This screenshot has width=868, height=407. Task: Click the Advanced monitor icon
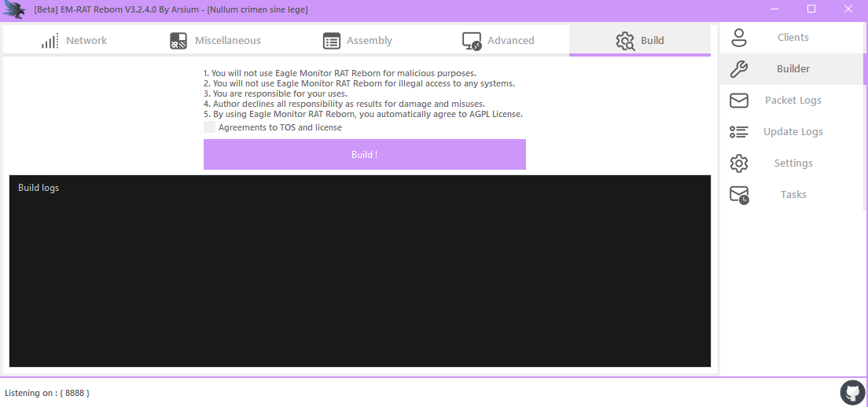472,41
